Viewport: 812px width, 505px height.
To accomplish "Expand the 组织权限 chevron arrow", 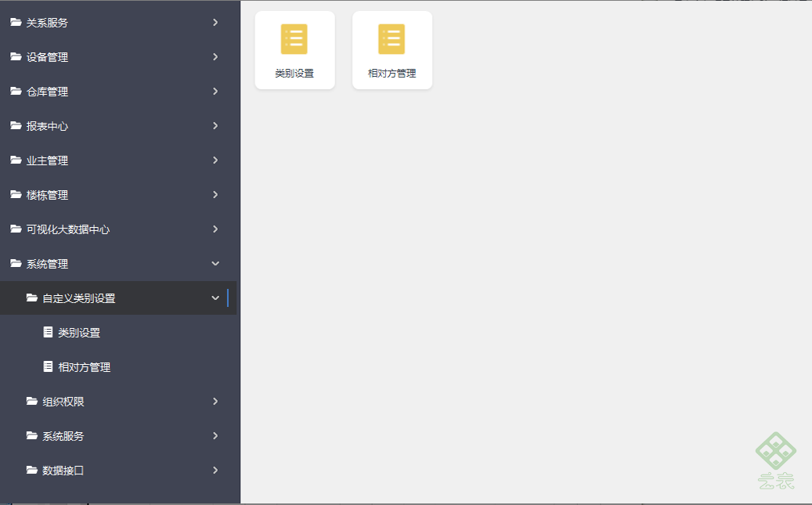I will (215, 402).
